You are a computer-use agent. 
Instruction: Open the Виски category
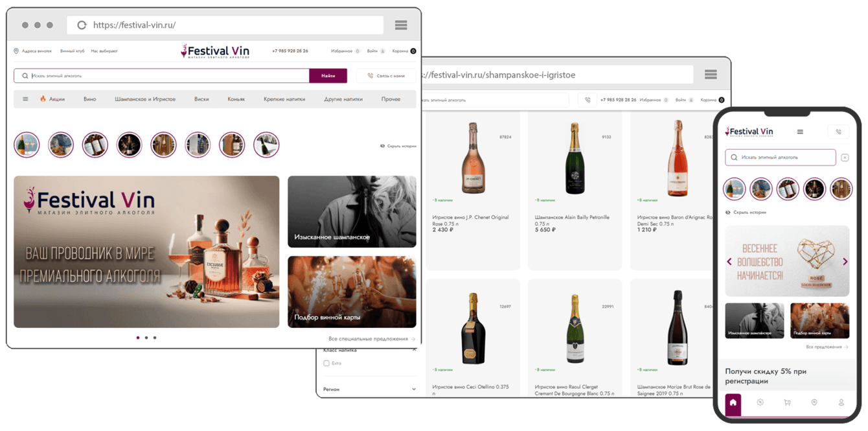pos(201,99)
